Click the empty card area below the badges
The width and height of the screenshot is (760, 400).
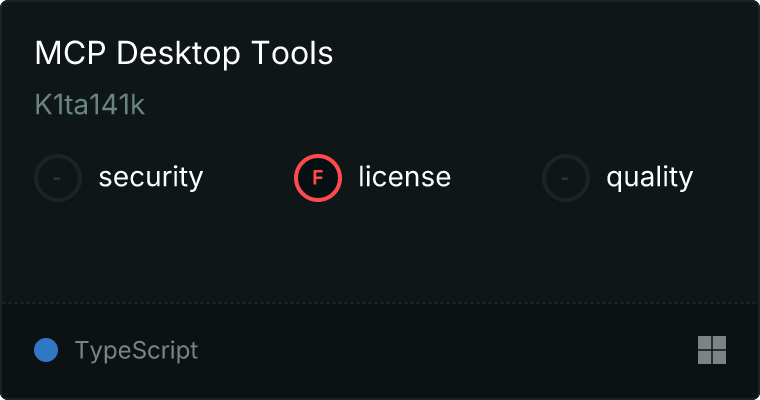pyautogui.click(x=380, y=250)
